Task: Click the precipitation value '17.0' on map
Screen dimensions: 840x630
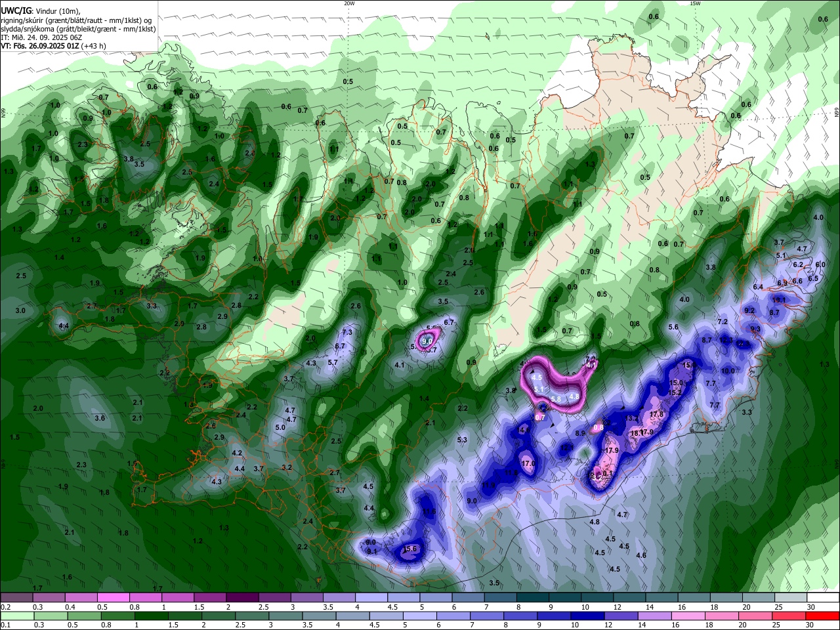Action: click(x=528, y=463)
